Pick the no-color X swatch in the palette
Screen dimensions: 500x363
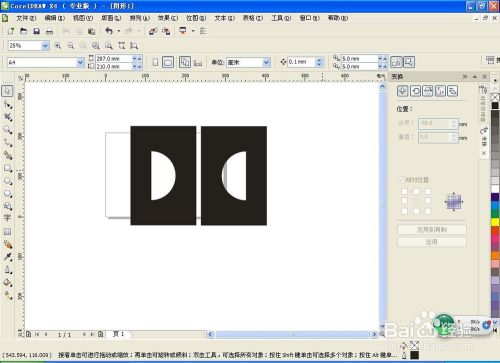pos(495,97)
